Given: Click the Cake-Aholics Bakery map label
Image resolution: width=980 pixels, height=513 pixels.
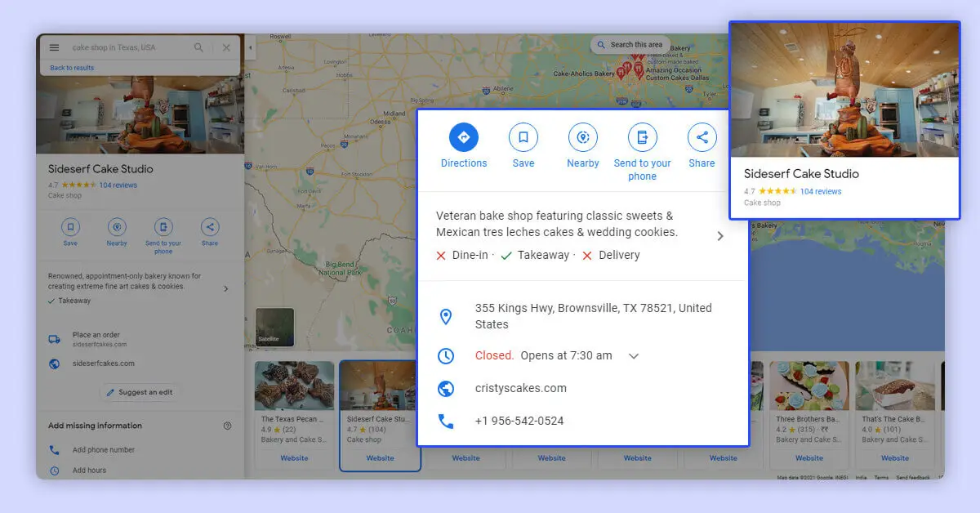Looking at the screenshot, I should point(584,74).
